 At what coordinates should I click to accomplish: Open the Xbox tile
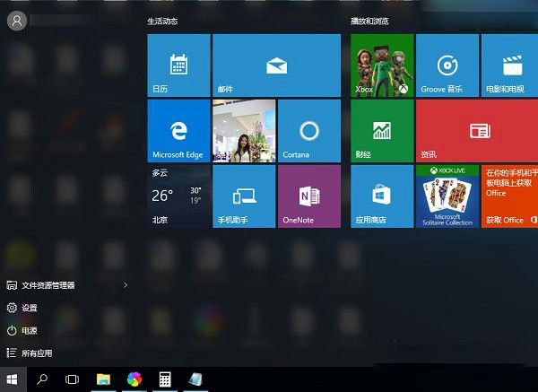(x=382, y=65)
